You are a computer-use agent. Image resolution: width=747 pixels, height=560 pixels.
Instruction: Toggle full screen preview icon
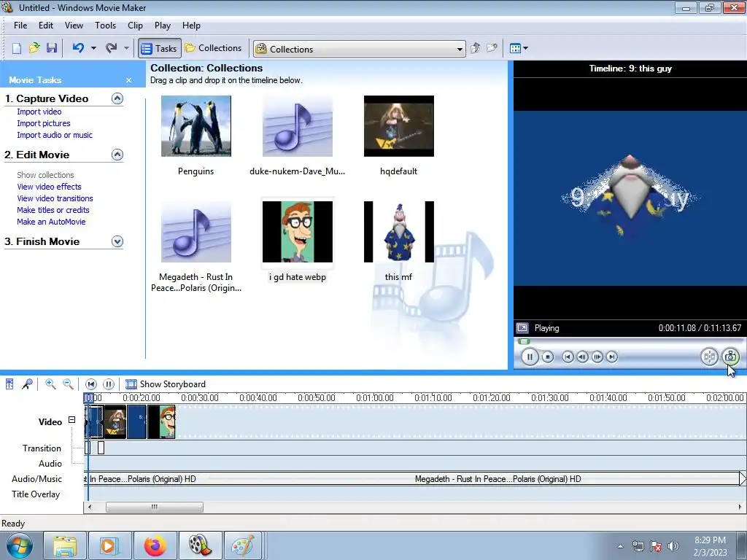522,328
